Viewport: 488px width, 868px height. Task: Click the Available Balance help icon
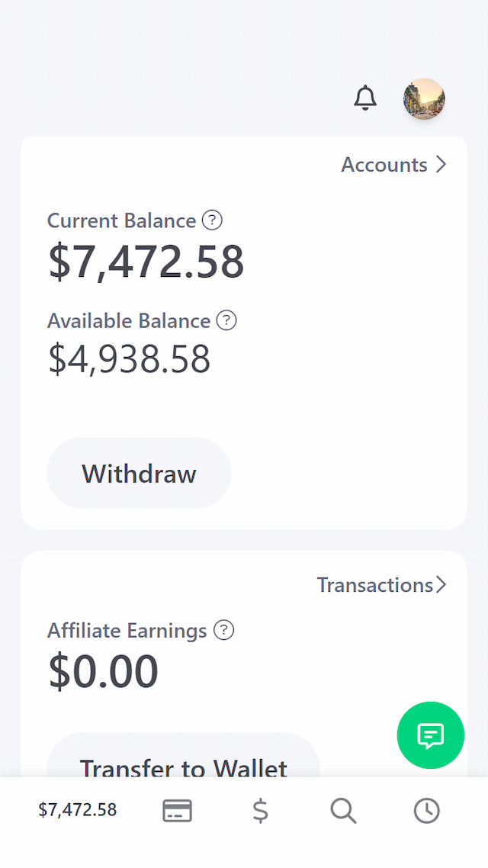pyautogui.click(x=226, y=320)
